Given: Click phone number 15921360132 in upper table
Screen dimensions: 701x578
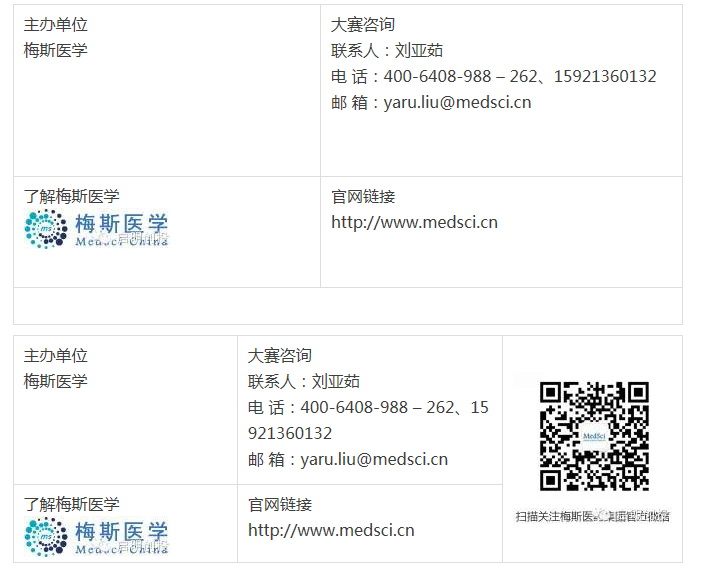Looking at the screenshot, I should point(605,76).
